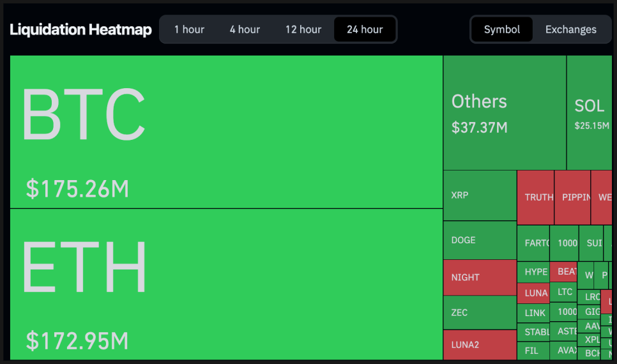Screen dimensions: 617x364
Task: Click the XPL heatmap tile
Action: (589, 340)
